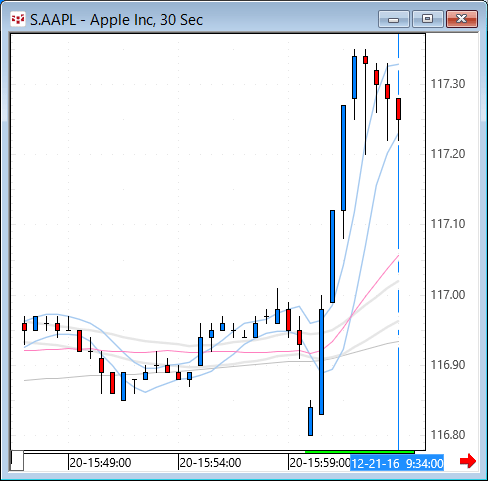Click the 117.10 price scale label

coord(448,224)
